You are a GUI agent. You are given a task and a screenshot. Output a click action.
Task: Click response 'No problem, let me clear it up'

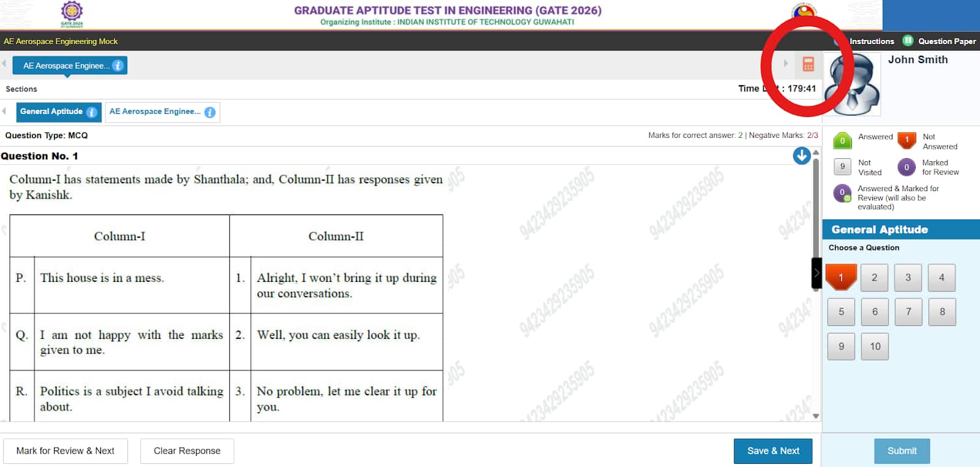(x=347, y=398)
